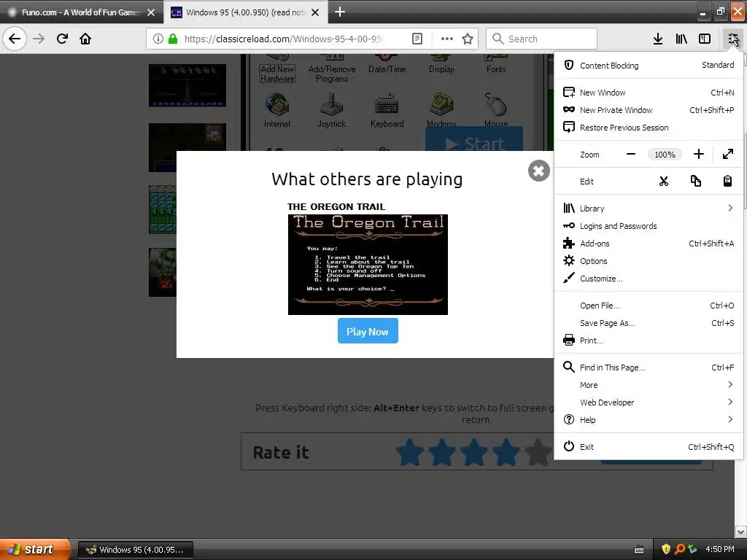
Task: Open Content Blocking settings
Action: click(x=649, y=65)
